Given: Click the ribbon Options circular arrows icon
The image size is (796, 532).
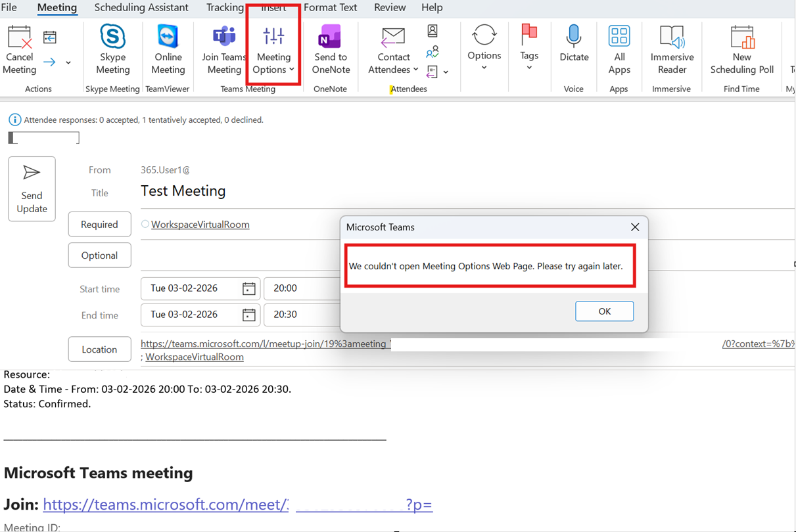Looking at the screenshot, I should pos(484,35).
